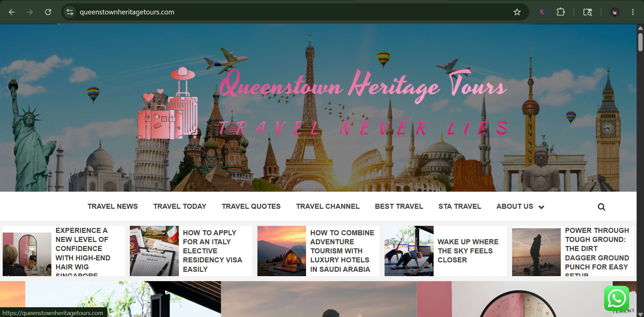Open the Travel News menu item

(113, 206)
